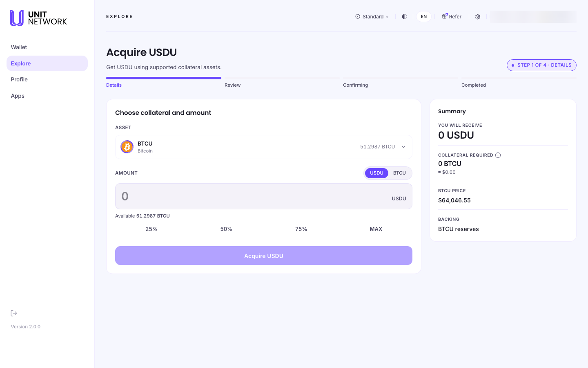Click the Available 51.2987 BTCU text
The width and height of the screenshot is (588, 368).
(143, 216)
